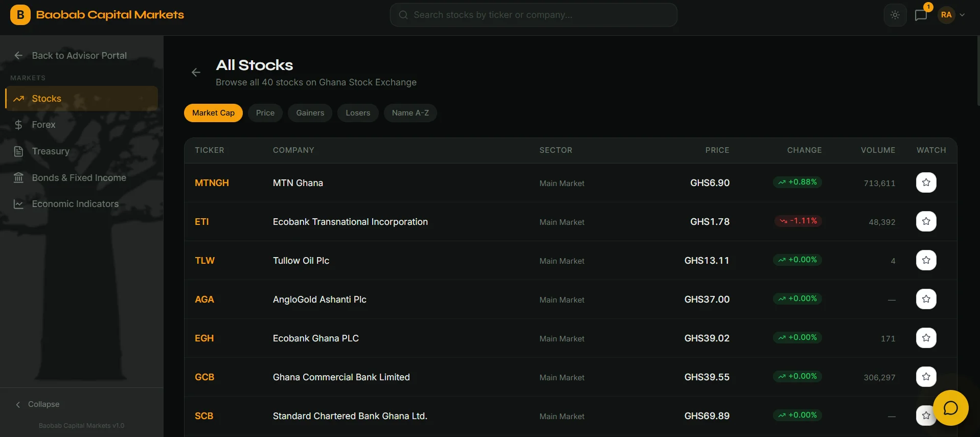Sort stocks by Name A-Z
Image resolution: width=980 pixels, height=437 pixels.
click(411, 113)
